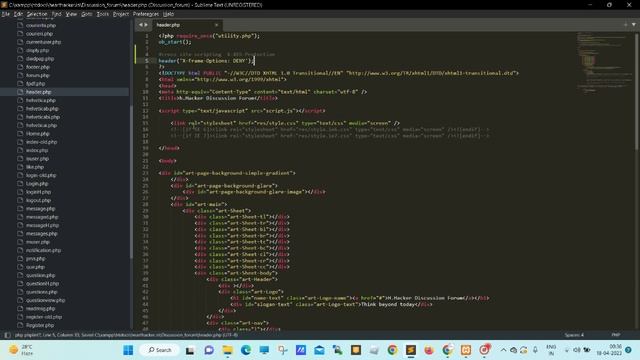Screen dimensions: 640x360
Task: Switch to Sublime Text on taskbar
Action: (411, 350)
